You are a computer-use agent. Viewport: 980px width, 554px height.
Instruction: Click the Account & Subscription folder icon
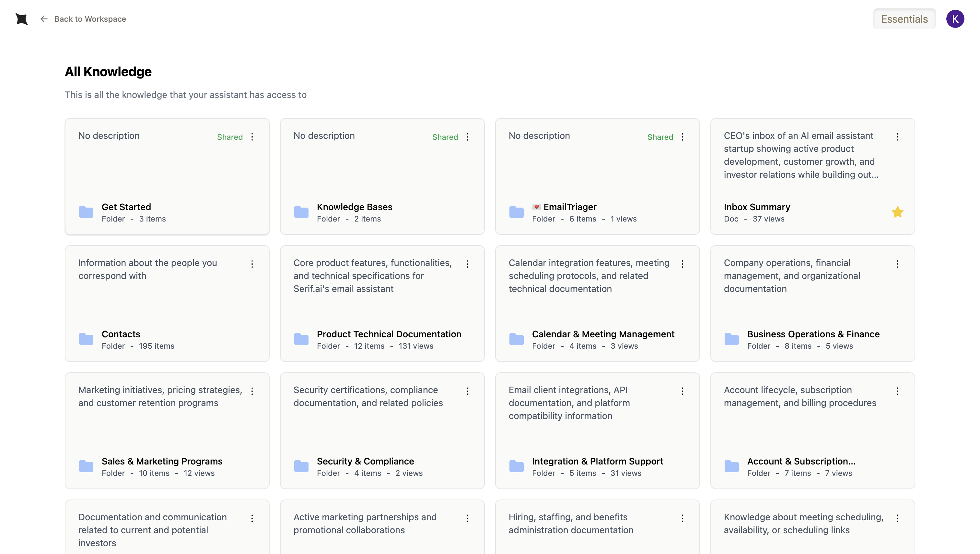click(731, 466)
